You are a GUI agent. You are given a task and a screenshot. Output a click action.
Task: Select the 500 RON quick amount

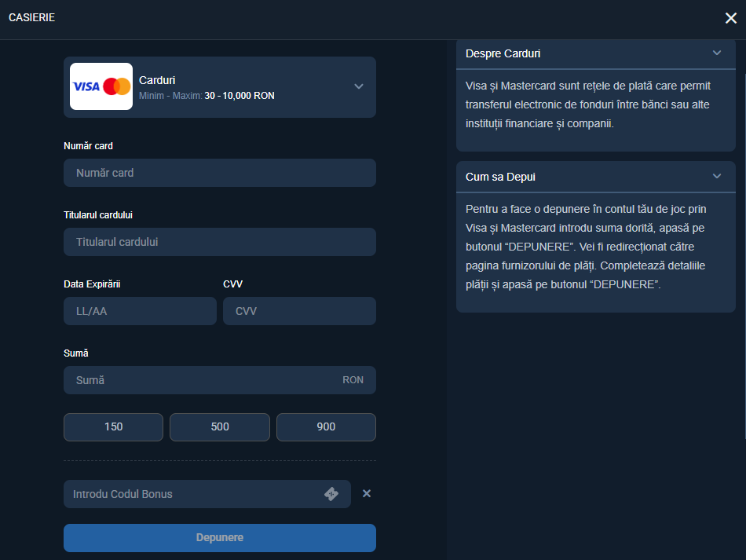pyautogui.click(x=219, y=426)
